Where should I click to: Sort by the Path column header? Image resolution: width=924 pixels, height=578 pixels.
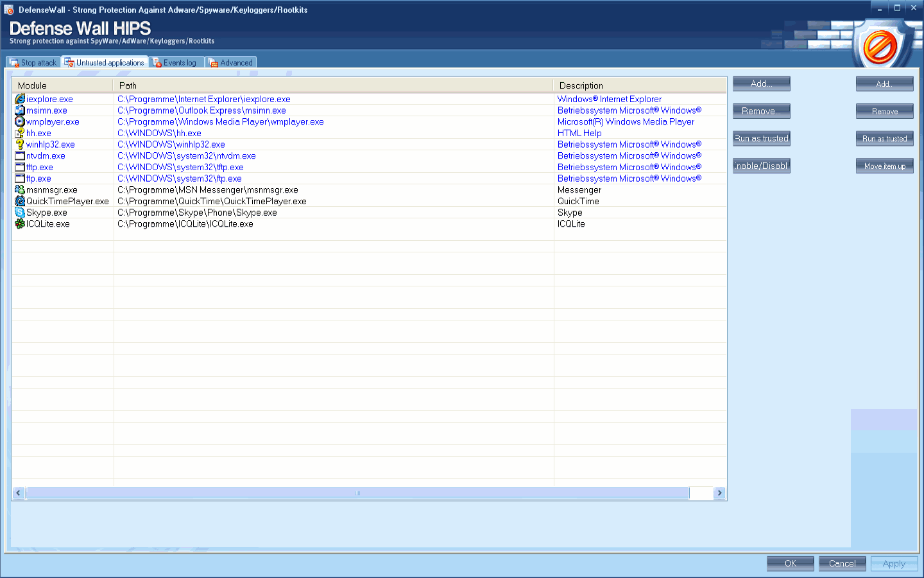(x=333, y=85)
